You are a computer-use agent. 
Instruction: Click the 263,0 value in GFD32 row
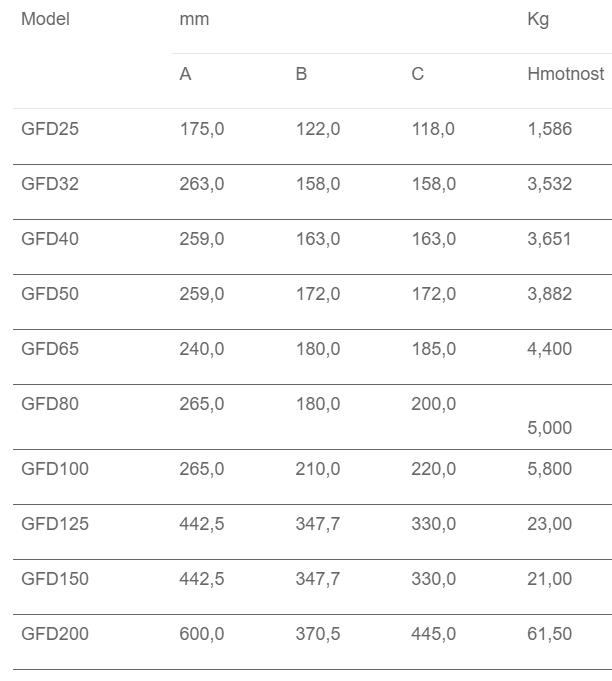(202, 184)
